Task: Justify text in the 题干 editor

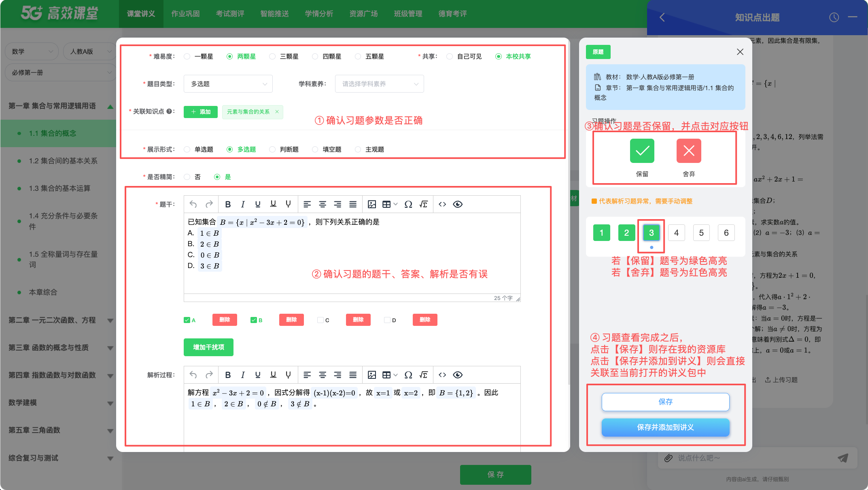Action: coord(353,204)
